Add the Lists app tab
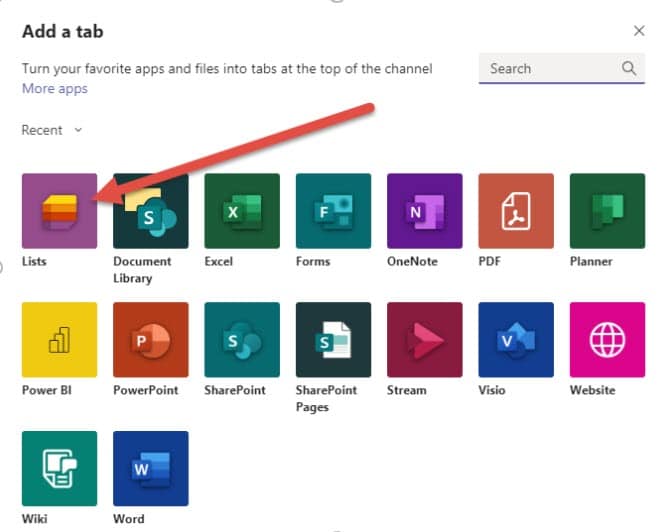 point(60,211)
